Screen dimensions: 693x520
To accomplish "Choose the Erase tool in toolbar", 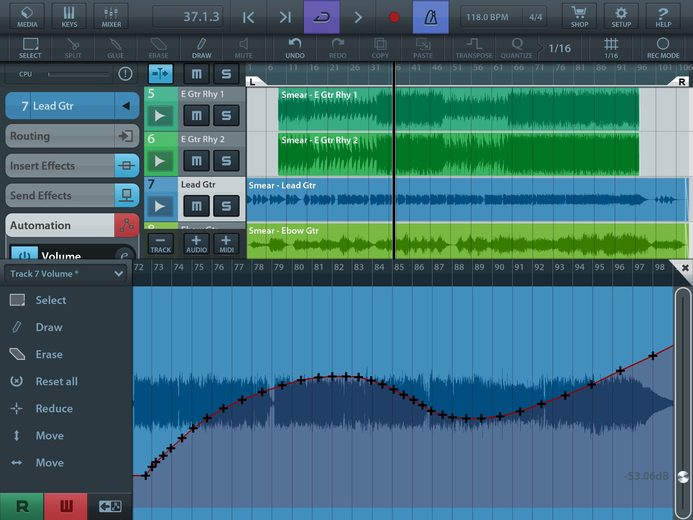I will 158,48.
